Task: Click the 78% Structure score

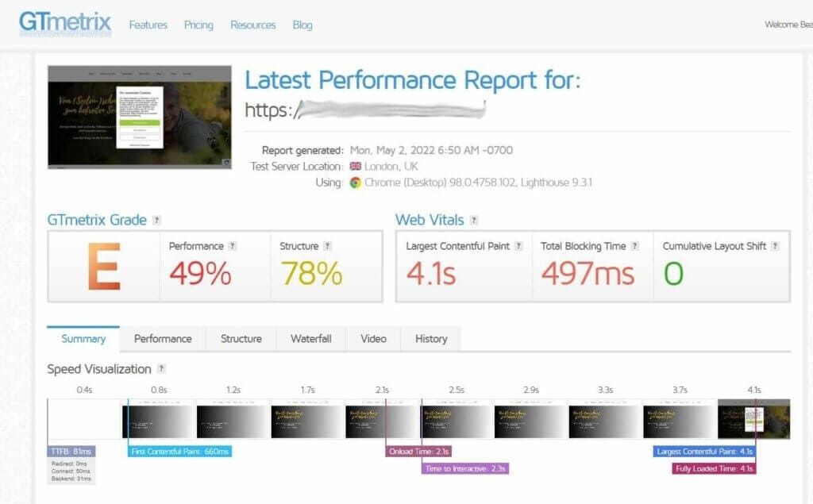Action: (311, 273)
